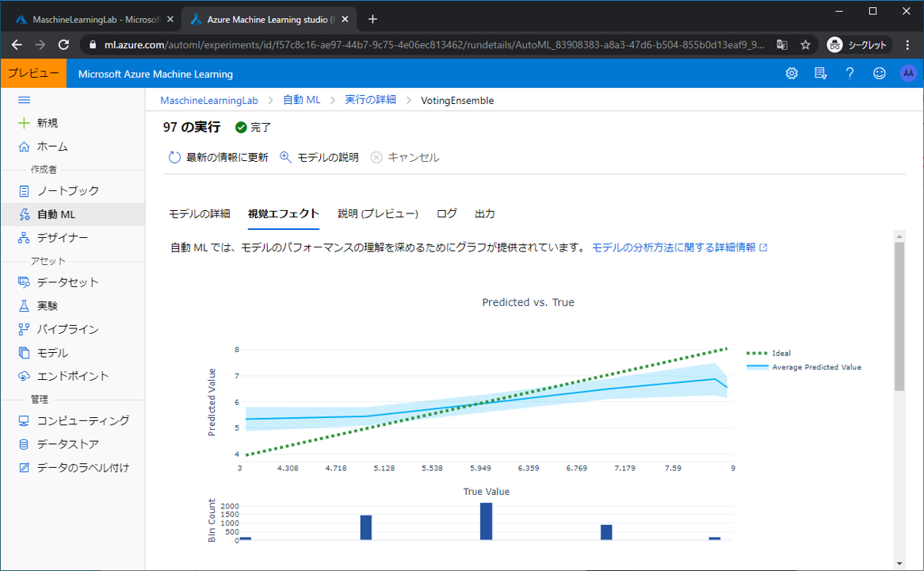This screenshot has height=571, width=924.
Task: Click the vertical scrollbar of the chart panel
Action: [899, 317]
